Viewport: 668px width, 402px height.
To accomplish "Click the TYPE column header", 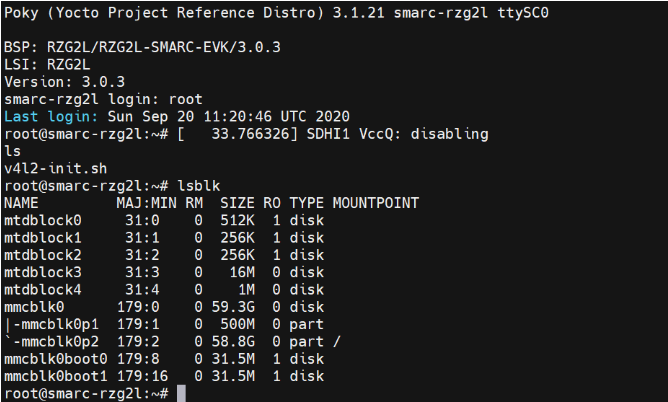I will coord(306,203).
